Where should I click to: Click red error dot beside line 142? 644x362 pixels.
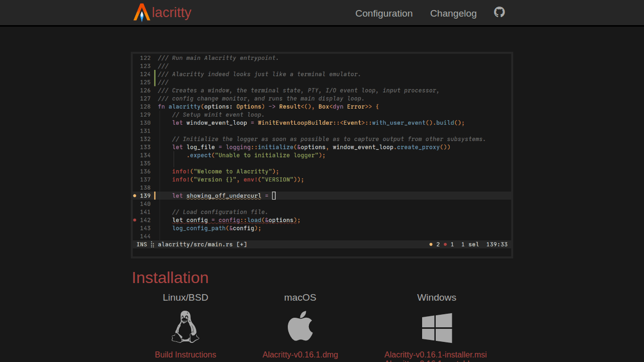[x=135, y=220]
